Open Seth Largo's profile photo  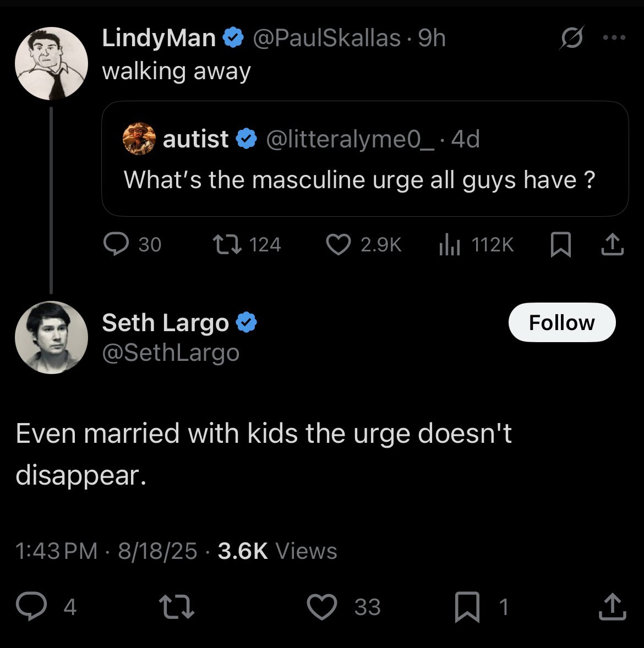51,337
